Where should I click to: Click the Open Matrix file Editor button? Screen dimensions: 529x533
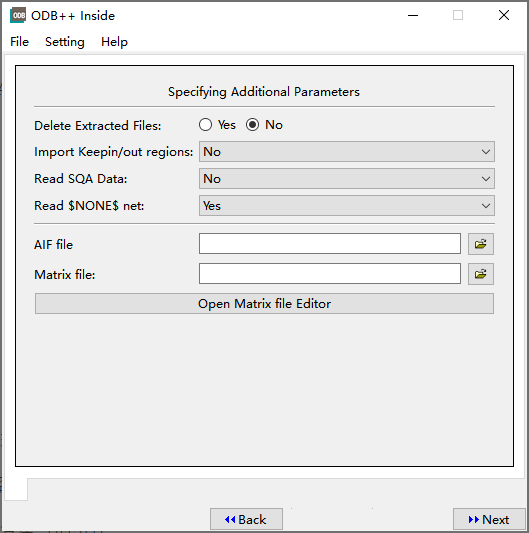(x=264, y=304)
